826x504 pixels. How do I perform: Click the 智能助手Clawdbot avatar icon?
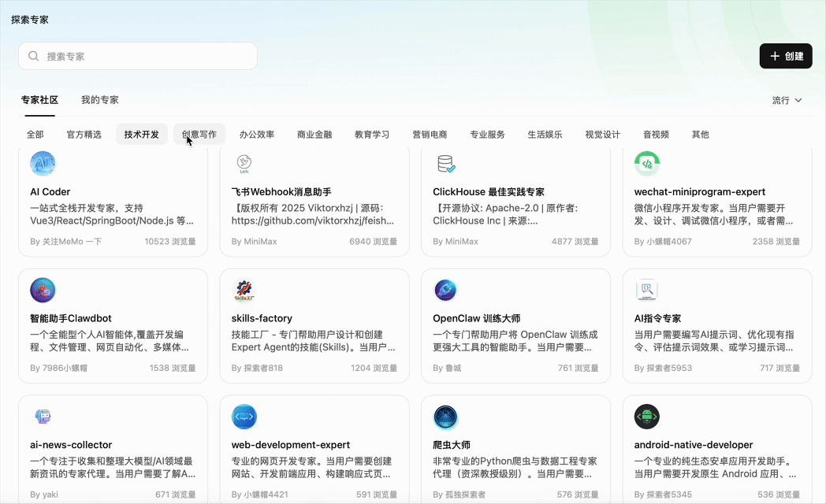(43, 291)
